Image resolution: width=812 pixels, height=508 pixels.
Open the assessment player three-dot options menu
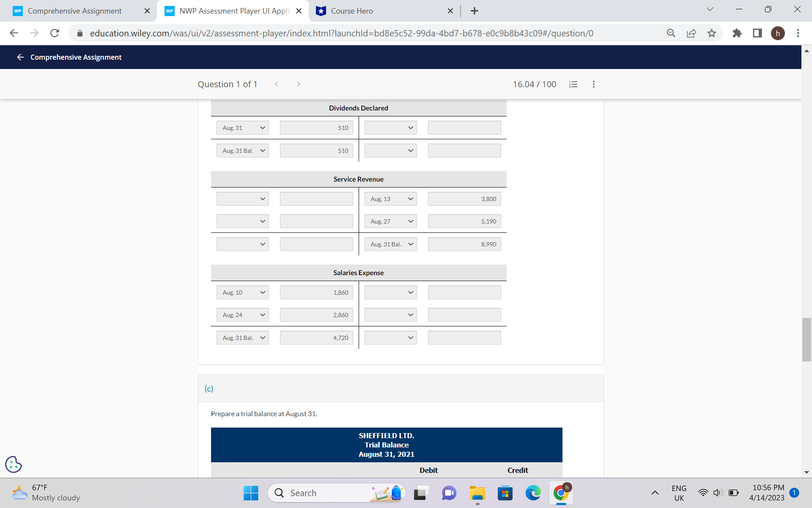click(593, 84)
